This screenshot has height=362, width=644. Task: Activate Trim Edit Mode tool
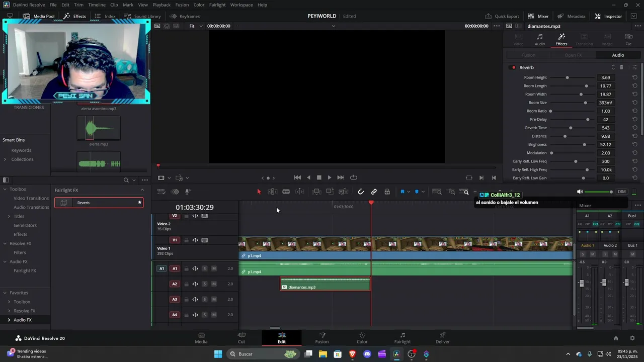click(273, 192)
